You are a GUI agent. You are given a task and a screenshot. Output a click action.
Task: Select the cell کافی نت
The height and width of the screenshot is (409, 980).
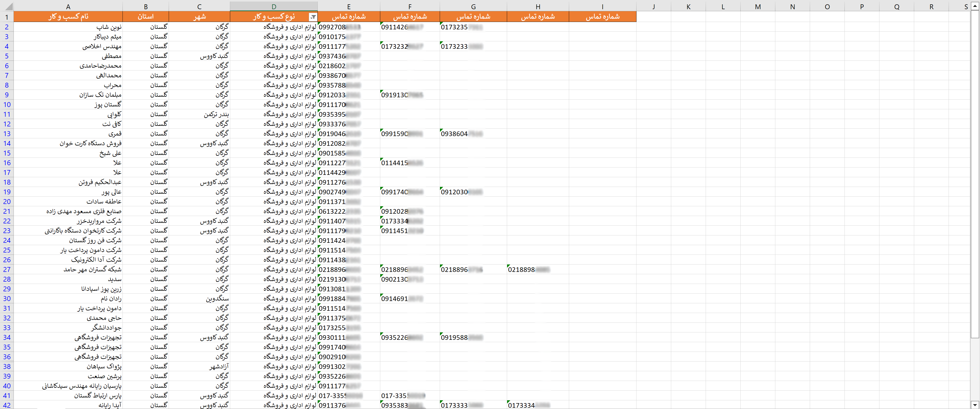point(68,124)
